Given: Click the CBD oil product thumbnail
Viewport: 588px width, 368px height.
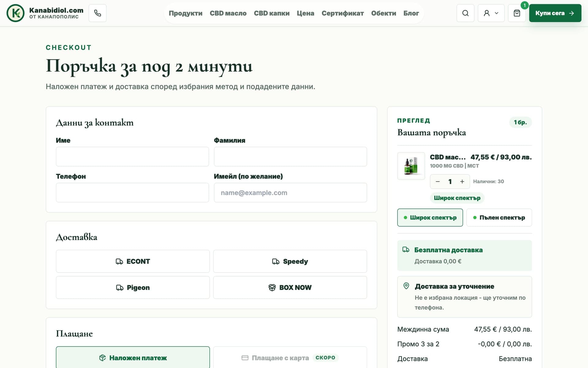Looking at the screenshot, I should click(x=411, y=166).
